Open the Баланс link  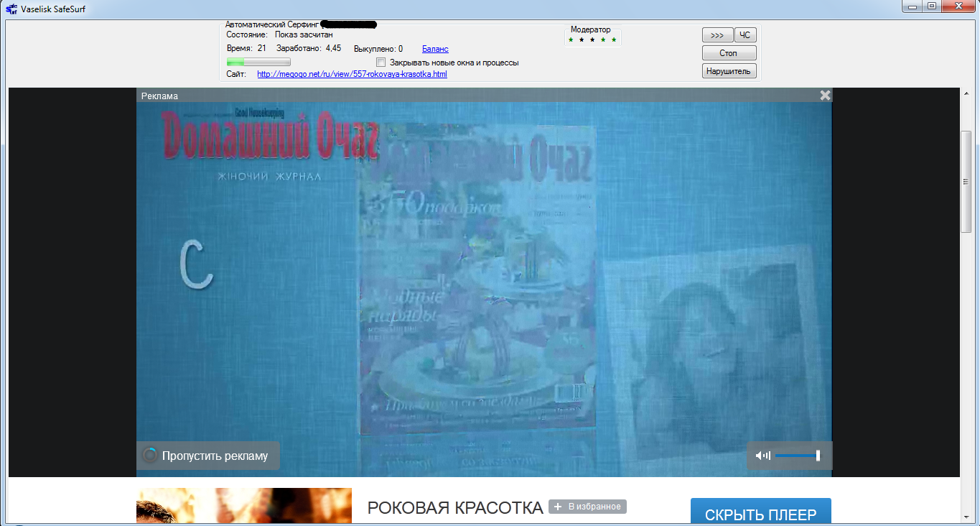[x=435, y=49]
